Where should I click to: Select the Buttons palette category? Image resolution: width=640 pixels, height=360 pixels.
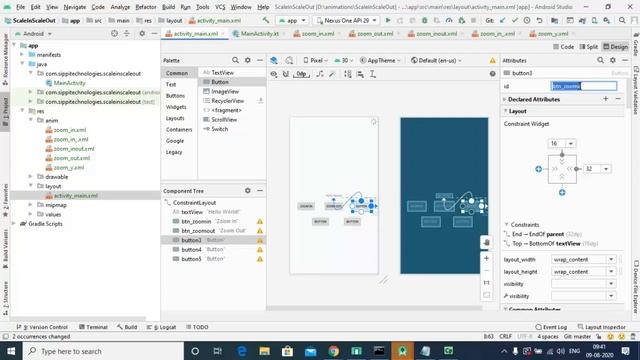tap(176, 96)
